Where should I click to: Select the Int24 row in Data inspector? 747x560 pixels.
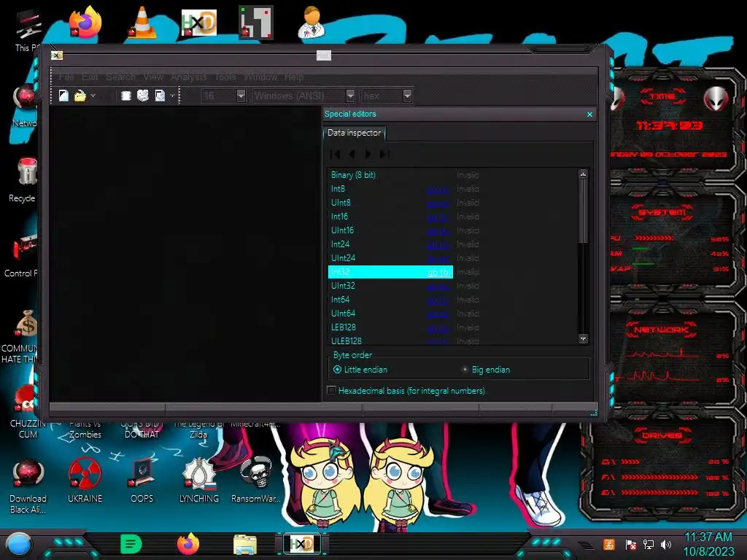(452, 244)
